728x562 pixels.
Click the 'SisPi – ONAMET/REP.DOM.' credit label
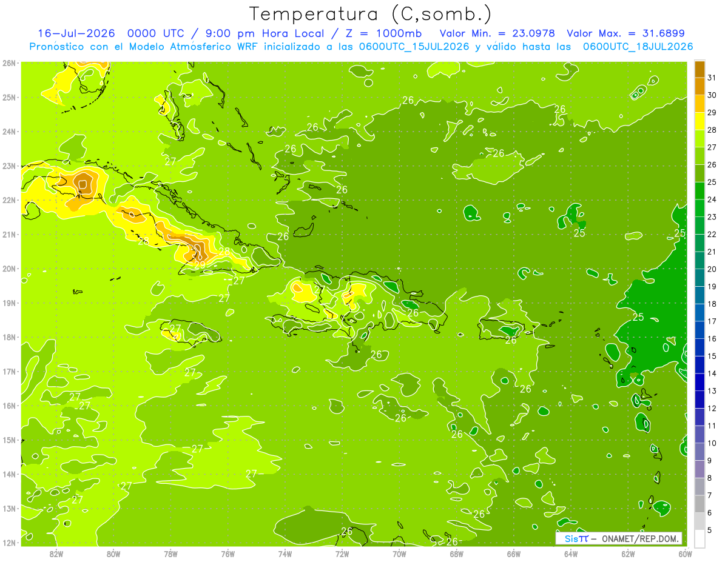(x=619, y=538)
